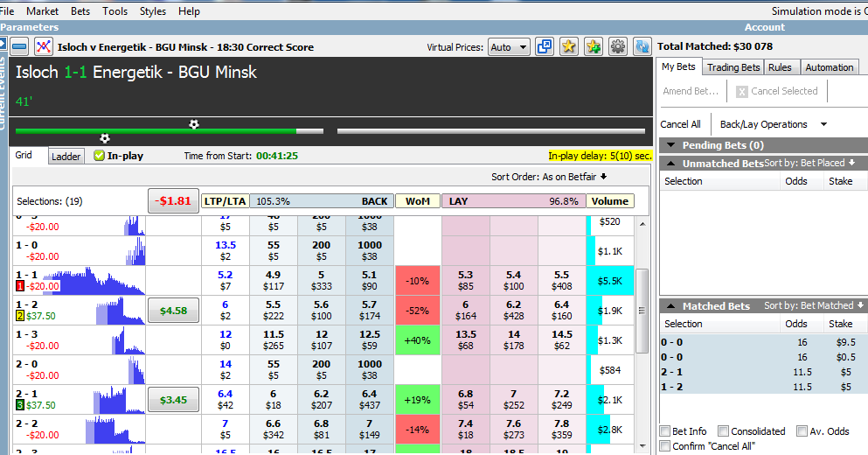Open market settings gear icon

(617, 47)
